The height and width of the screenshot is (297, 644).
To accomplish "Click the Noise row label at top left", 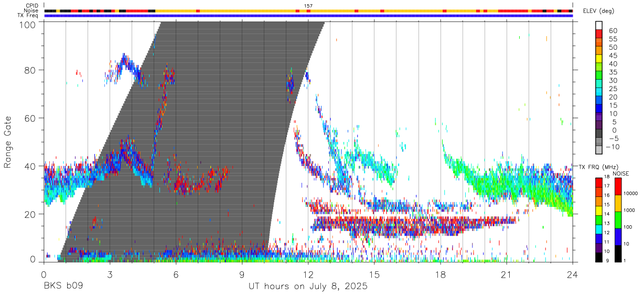I will pos(31,10).
